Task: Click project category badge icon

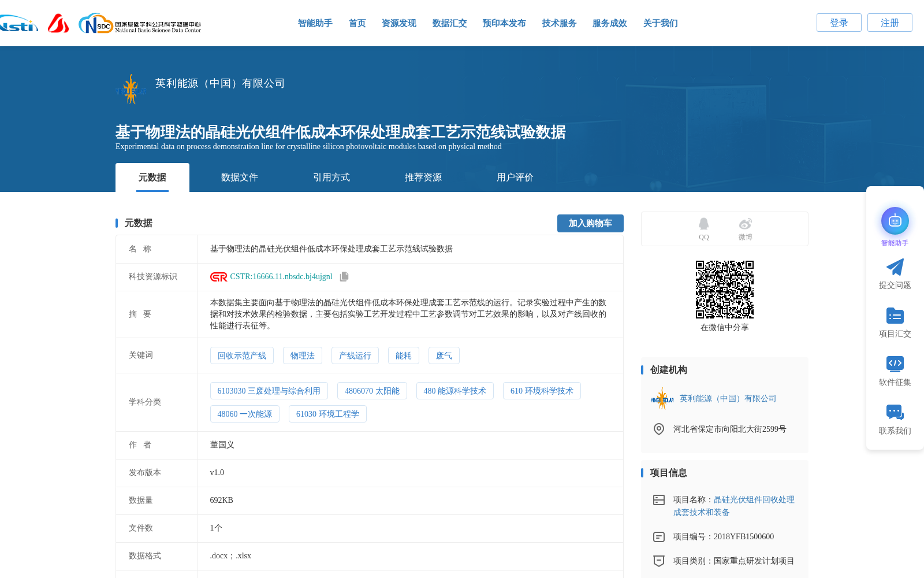Action: coord(659,561)
